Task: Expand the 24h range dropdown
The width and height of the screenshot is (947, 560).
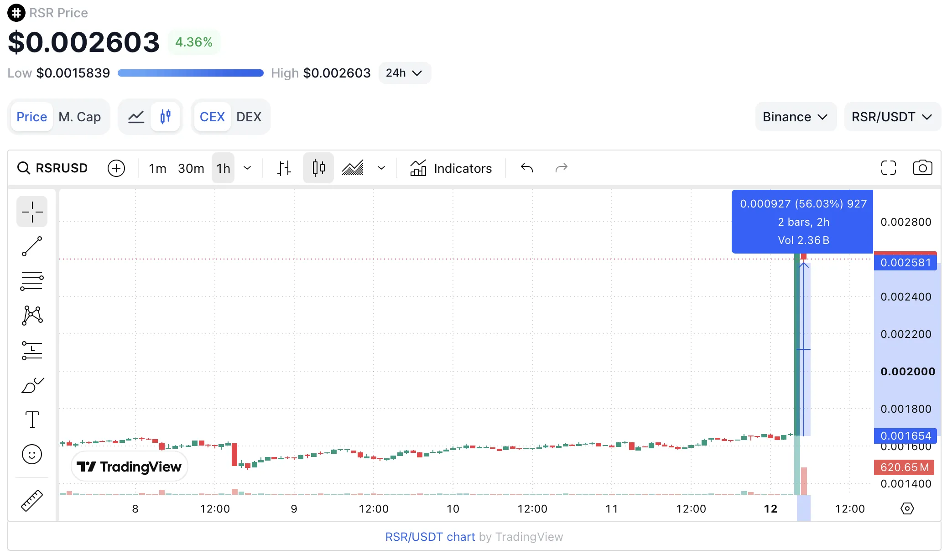Action: tap(404, 73)
